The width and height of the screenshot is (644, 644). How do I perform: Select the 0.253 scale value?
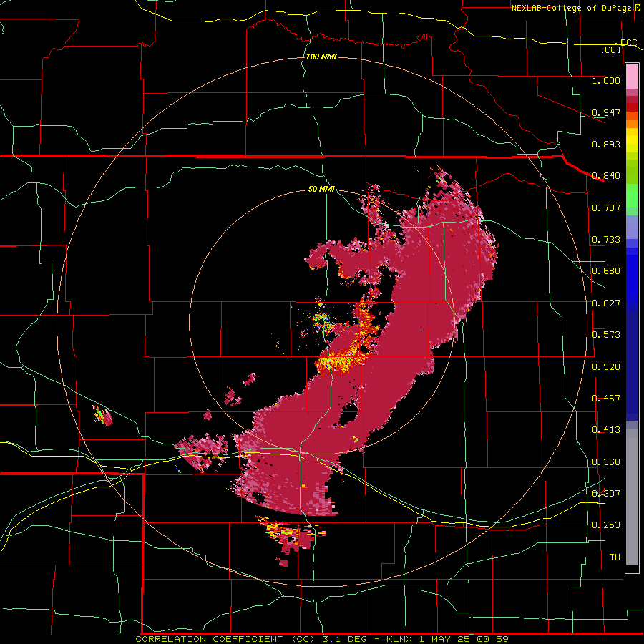point(606,525)
